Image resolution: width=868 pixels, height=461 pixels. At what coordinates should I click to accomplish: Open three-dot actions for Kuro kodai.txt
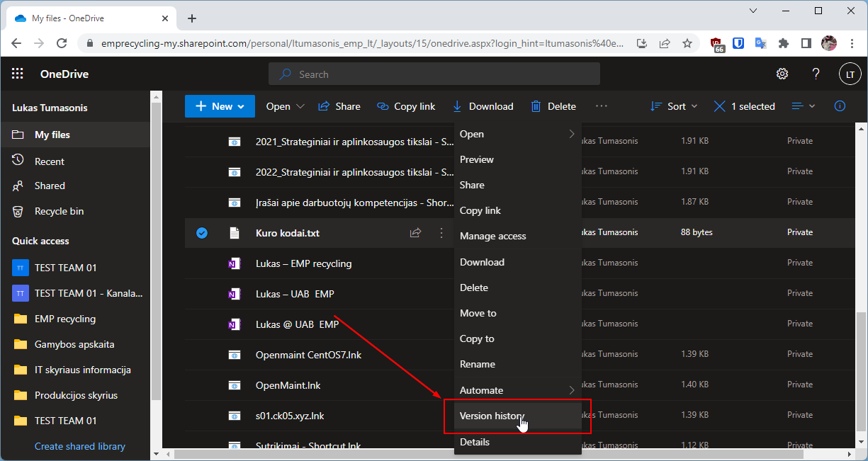pos(441,232)
